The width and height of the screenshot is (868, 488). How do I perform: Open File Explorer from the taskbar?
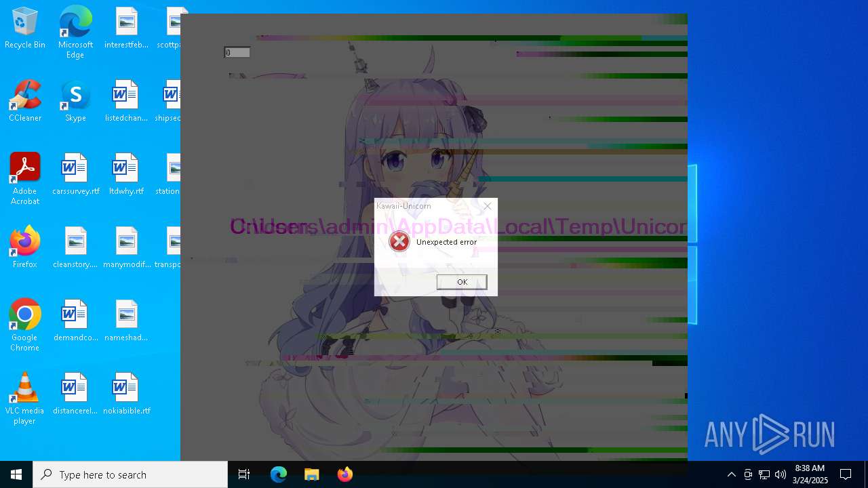coord(311,474)
